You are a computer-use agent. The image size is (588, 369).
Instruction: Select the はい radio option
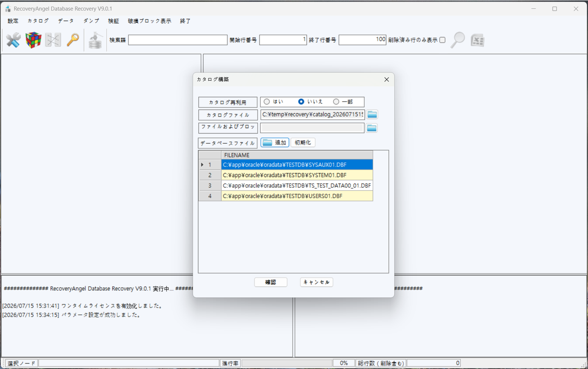tap(267, 102)
